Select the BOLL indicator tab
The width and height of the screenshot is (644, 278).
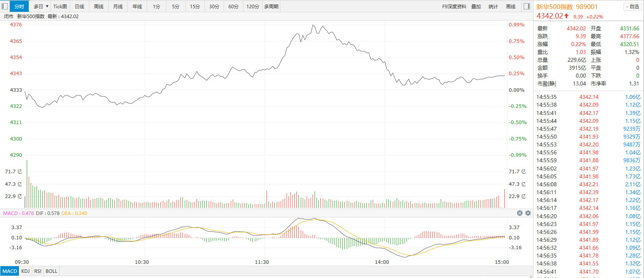(x=52, y=271)
